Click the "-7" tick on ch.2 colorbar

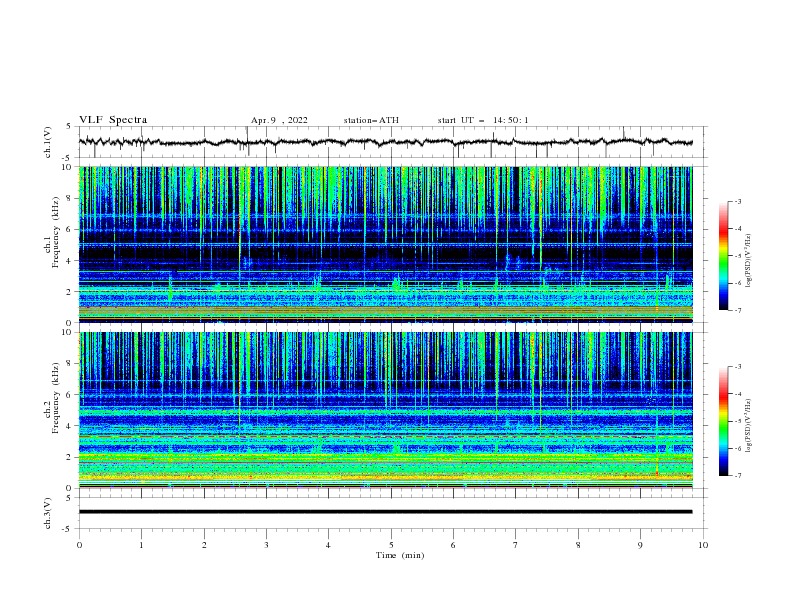737,476
